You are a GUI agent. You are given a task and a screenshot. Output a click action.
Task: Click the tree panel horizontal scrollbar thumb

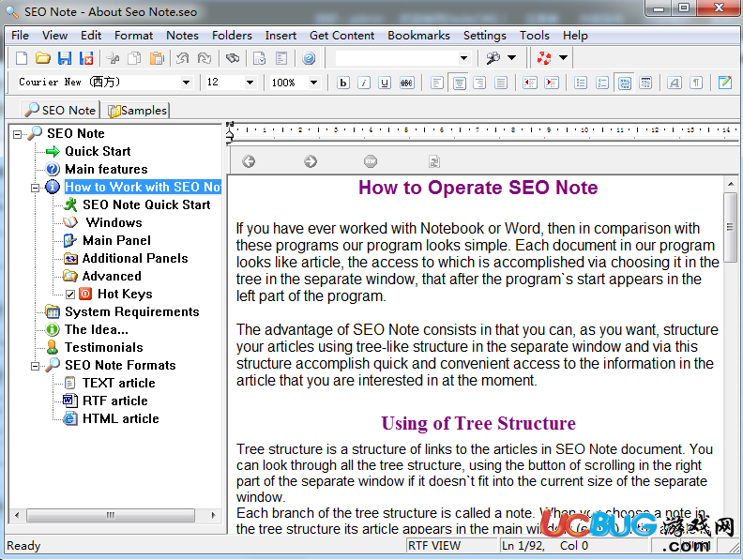point(111,515)
